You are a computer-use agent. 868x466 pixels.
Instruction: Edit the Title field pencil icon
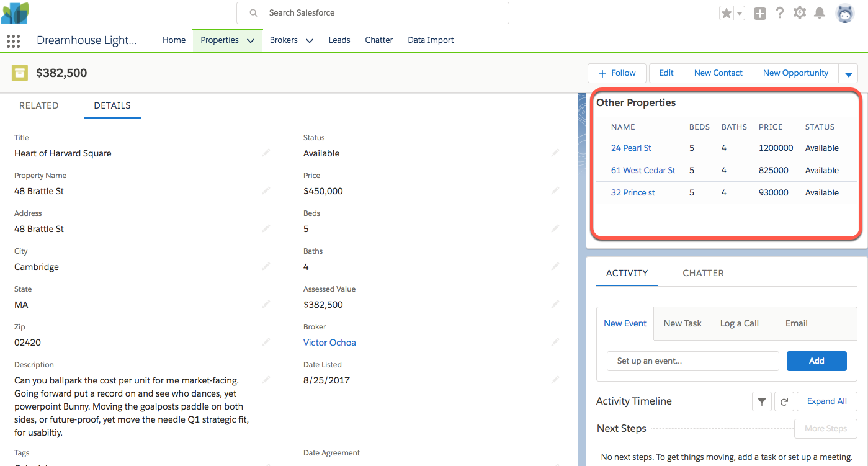tap(266, 152)
